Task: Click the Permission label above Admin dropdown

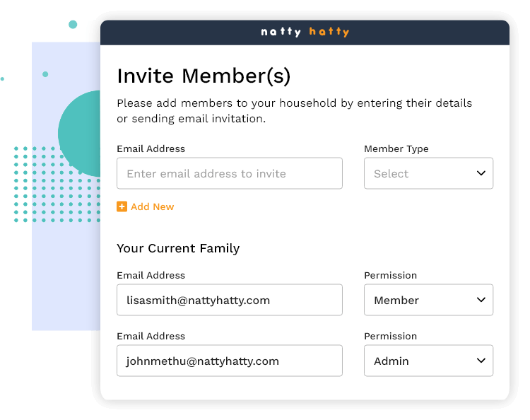Action: (390, 336)
